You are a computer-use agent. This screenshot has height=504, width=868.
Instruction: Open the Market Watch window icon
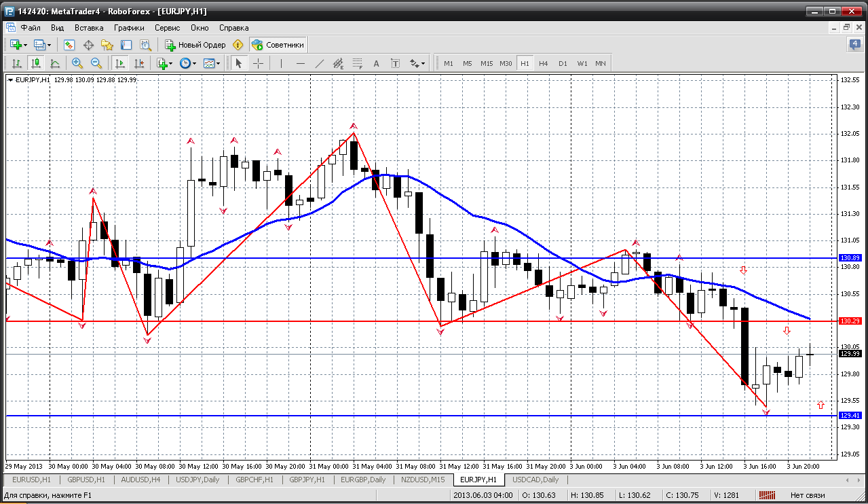69,45
